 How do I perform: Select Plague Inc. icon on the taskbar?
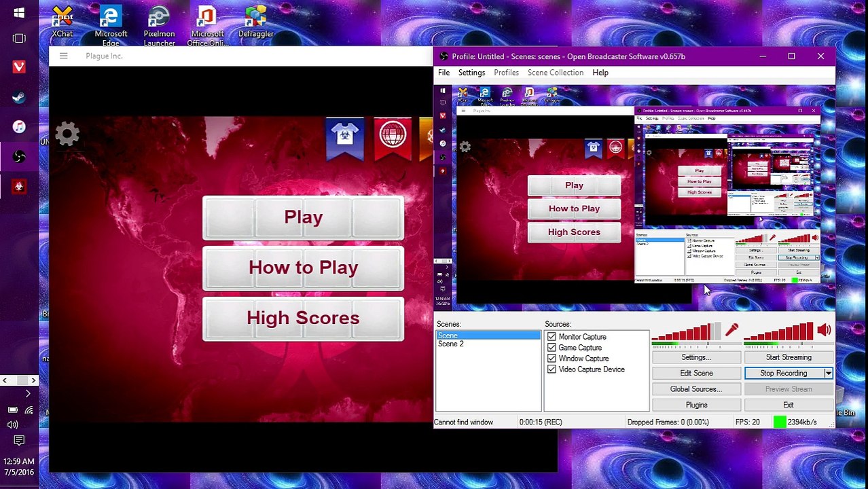pos(19,186)
